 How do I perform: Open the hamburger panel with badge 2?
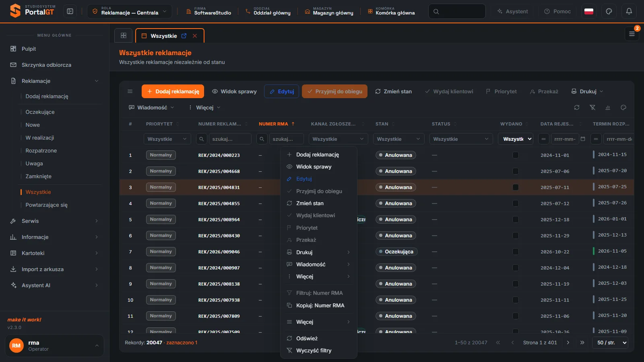coord(632,34)
